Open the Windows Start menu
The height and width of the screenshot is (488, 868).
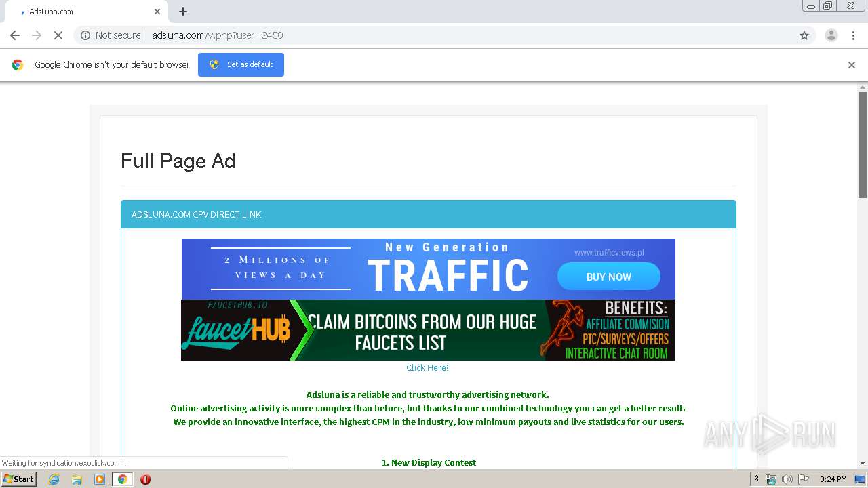(x=18, y=479)
